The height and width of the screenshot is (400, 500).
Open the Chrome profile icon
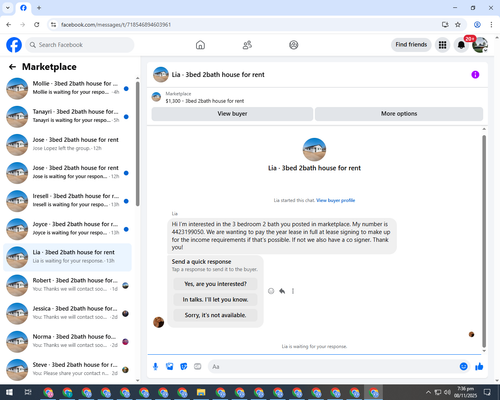(477, 24)
